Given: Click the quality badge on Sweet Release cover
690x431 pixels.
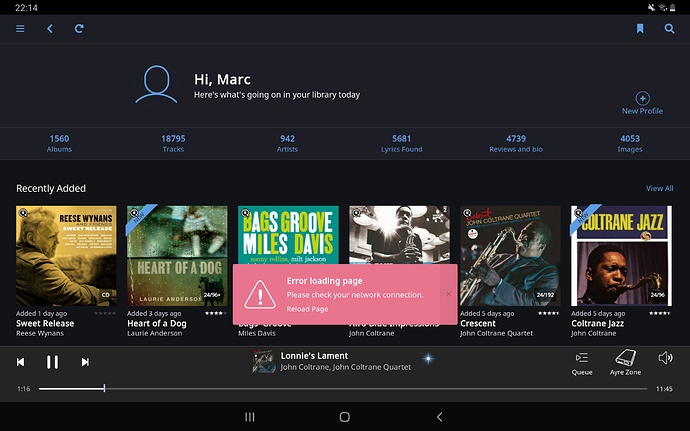Looking at the screenshot, I should (106, 295).
